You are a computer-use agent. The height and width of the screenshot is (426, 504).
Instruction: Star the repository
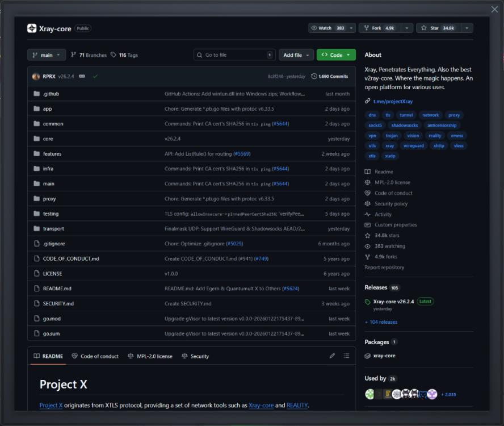point(438,28)
